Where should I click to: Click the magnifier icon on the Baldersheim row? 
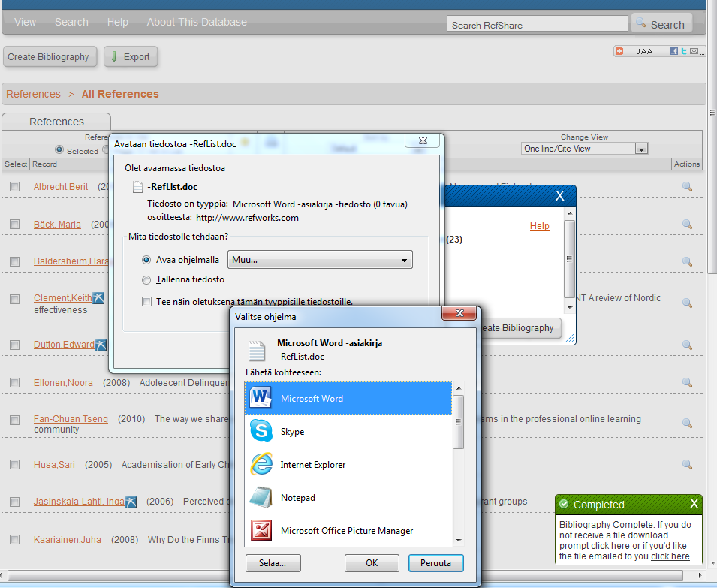pos(687,261)
